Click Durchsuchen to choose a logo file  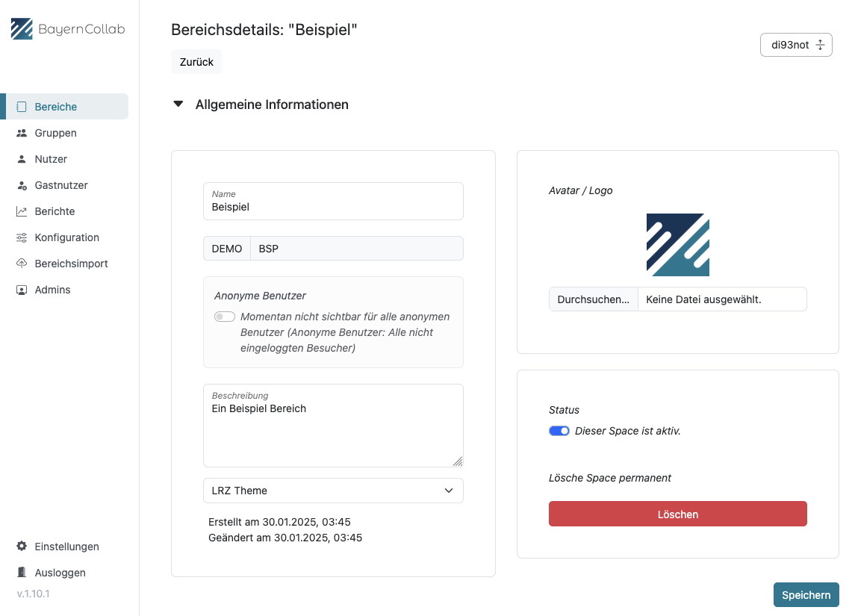(593, 299)
